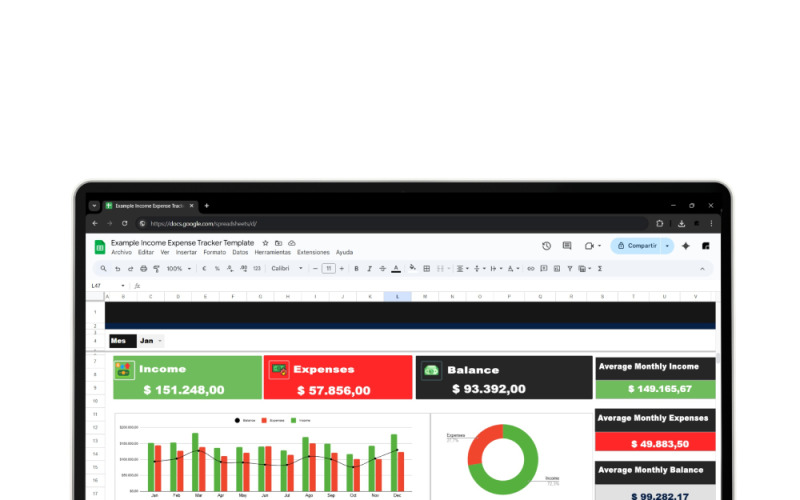Open the Insertar menu
The image size is (800, 500).
click(186, 253)
